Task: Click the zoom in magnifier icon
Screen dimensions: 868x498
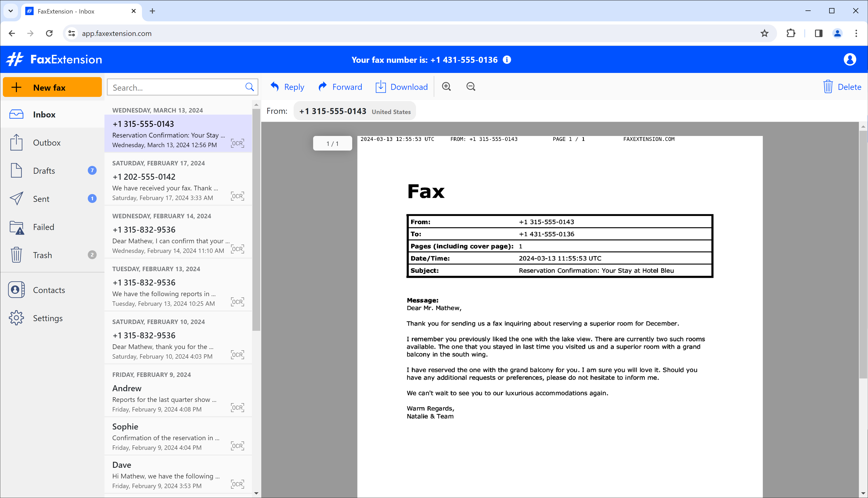Action: click(x=446, y=86)
